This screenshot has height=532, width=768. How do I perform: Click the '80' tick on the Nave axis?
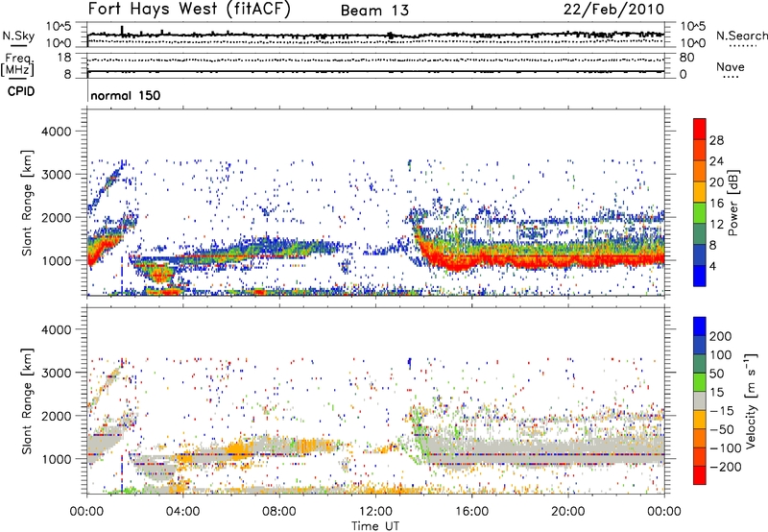click(x=686, y=58)
